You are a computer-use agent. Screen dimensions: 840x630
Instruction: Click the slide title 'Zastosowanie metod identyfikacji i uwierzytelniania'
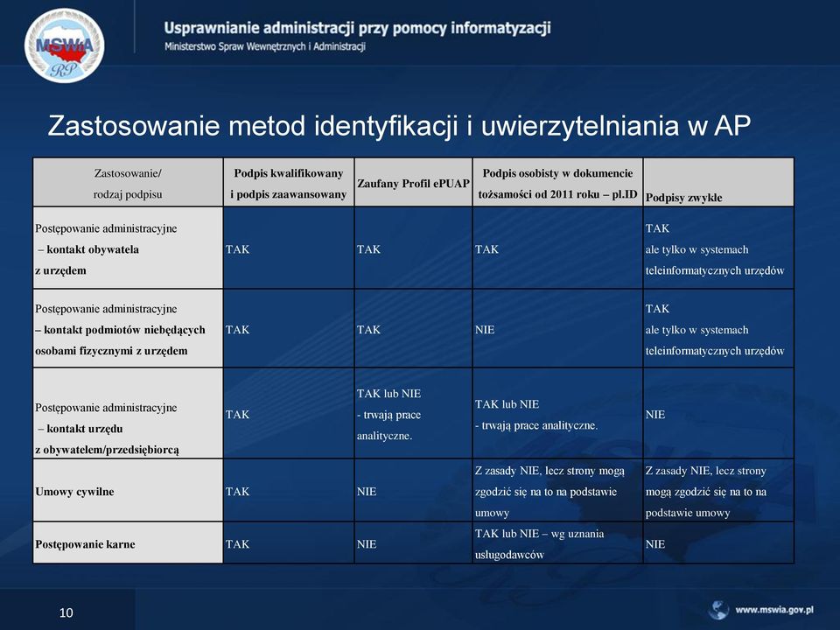[x=399, y=125]
